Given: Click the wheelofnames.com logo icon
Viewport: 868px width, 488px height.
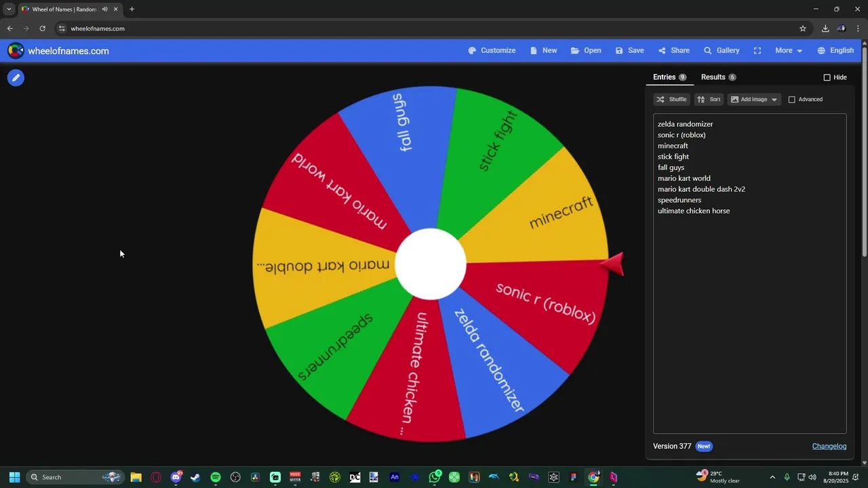Looking at the screenshot, I should (x=16, y=51).
